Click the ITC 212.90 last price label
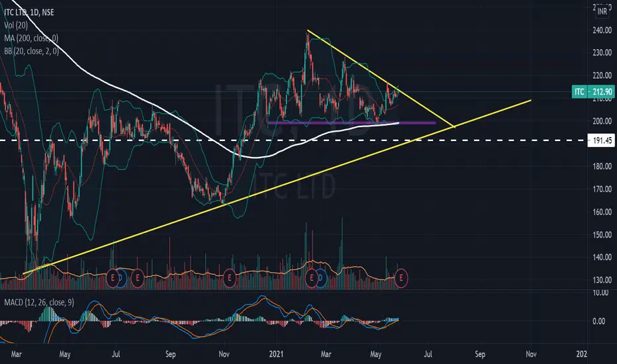The image size is (617, 364). click(x=593, y=92)
